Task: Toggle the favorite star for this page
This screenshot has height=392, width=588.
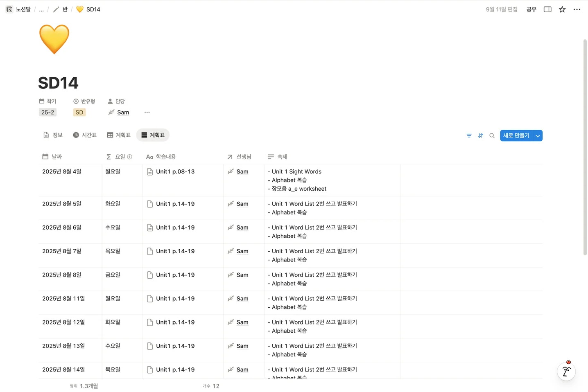Action: tap(562, 9)
